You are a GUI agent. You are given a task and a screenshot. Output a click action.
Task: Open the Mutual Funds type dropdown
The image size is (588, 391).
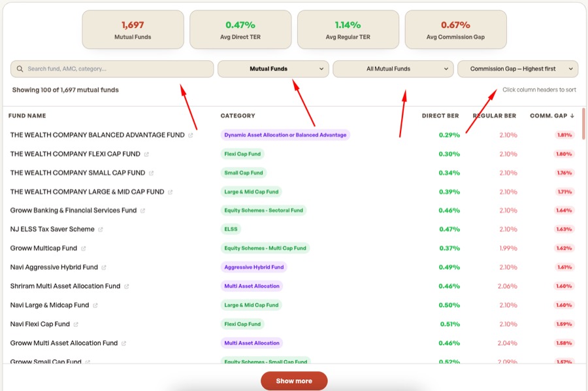273,69
